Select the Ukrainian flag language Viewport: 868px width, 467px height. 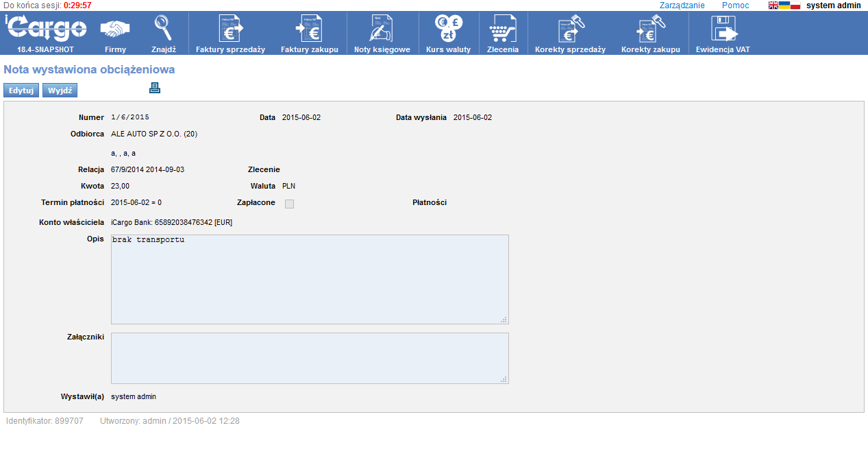784,5
